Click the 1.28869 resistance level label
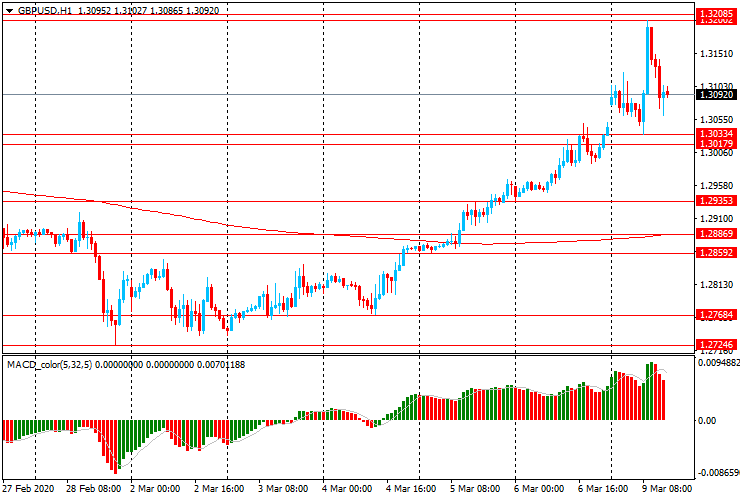The height and width of the screenshot is (500, 740). click(x=717, y=234)
